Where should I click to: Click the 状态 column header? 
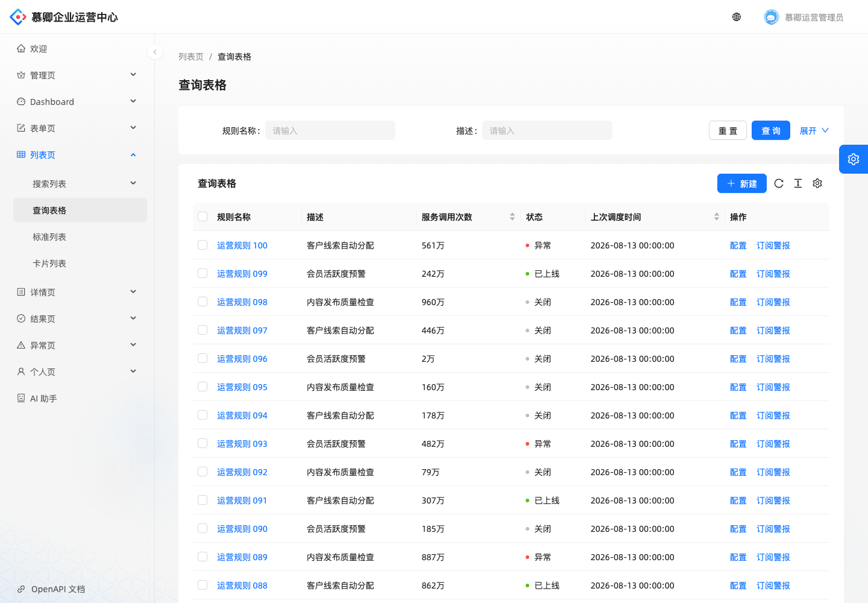coord(535,217)
